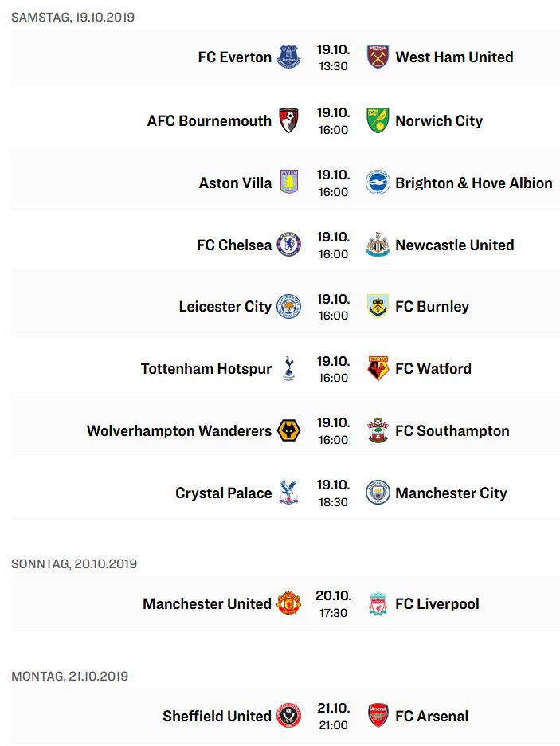Open the AFC Bournemouth team link

coord(210,121)
